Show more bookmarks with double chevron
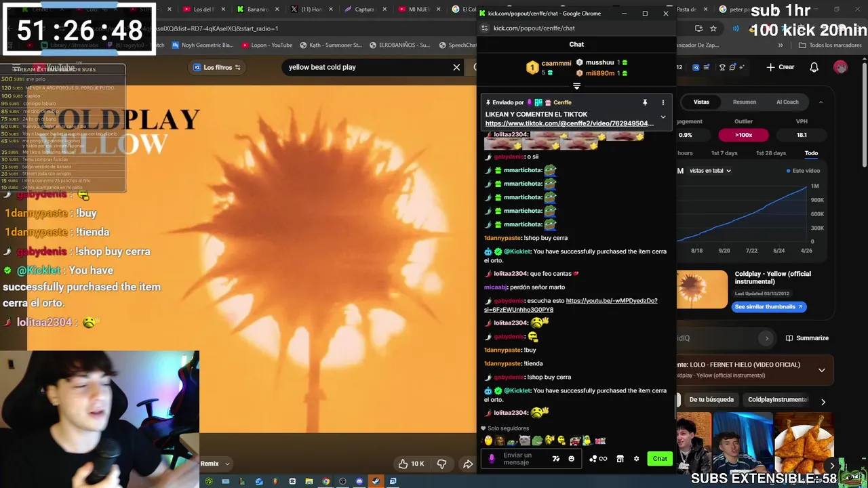868x488 pixels. pyautogui.click(x=781, y=45)
